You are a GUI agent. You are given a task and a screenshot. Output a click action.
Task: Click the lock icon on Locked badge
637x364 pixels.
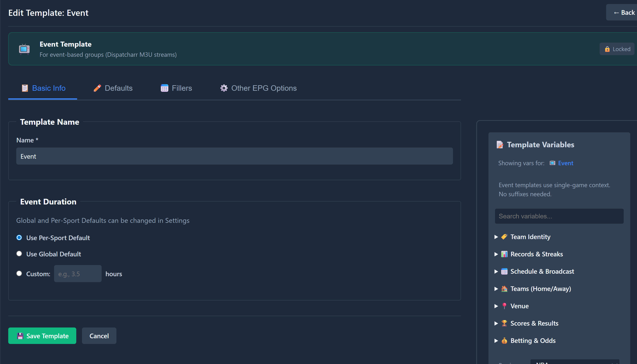pyautogui.click(x=607, y=49)
